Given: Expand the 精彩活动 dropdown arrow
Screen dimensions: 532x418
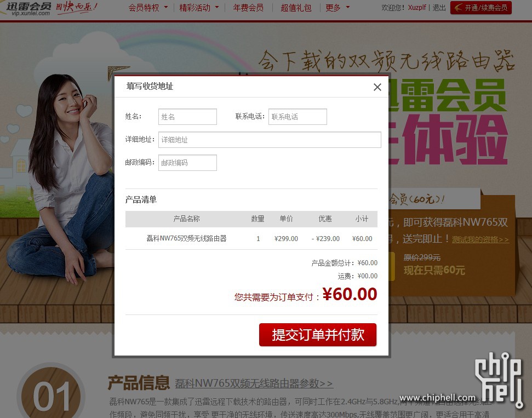Looking at the screenshot, I should [217, 7].
